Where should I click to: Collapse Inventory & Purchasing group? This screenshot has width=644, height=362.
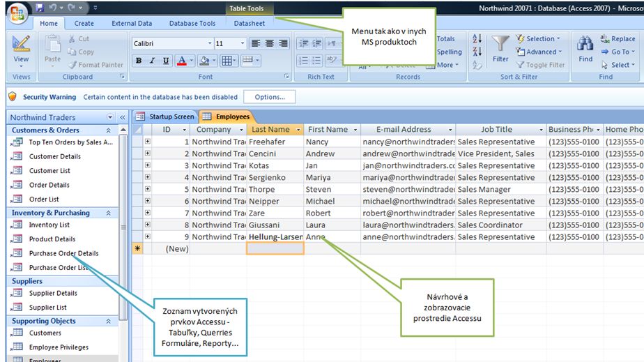tap(109, 213)
